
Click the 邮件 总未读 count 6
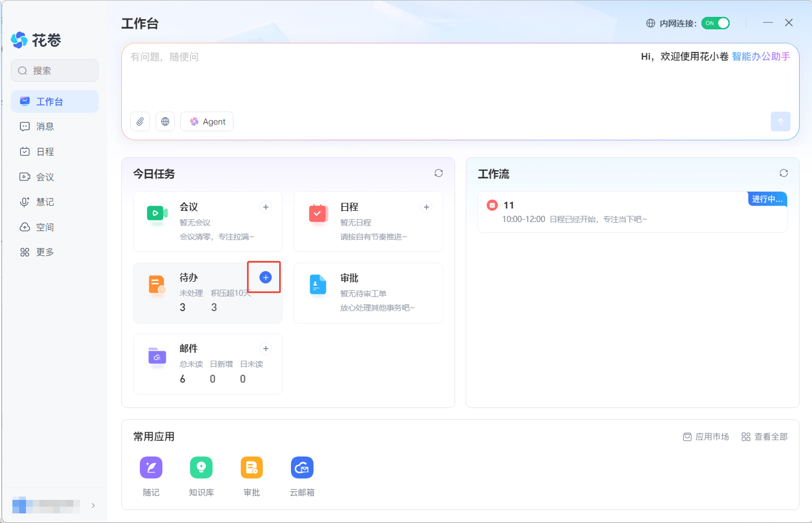point(183,379)
